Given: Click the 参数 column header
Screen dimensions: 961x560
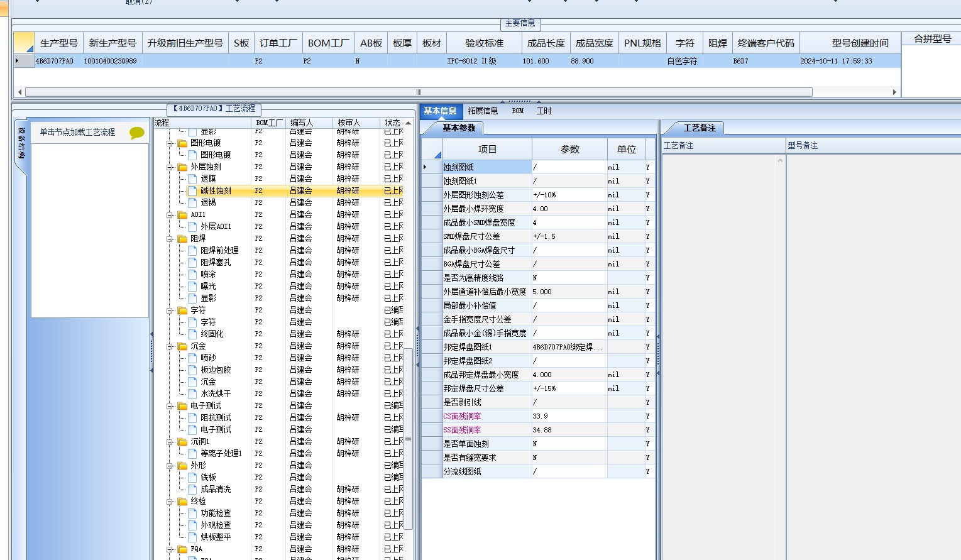Looking at the screenshot, I should [x=570, y=150].
